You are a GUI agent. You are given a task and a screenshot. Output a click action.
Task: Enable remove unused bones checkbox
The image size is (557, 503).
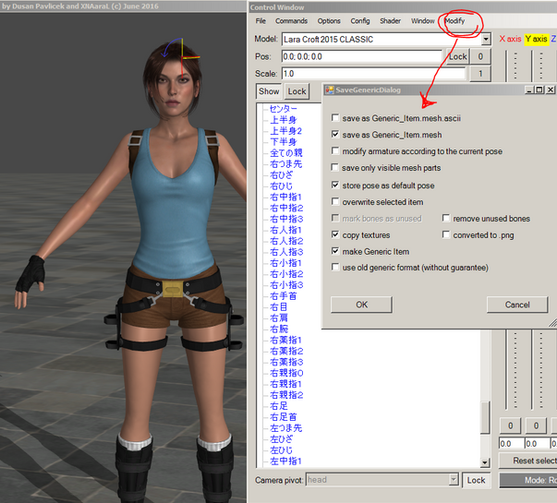(446, 218)
